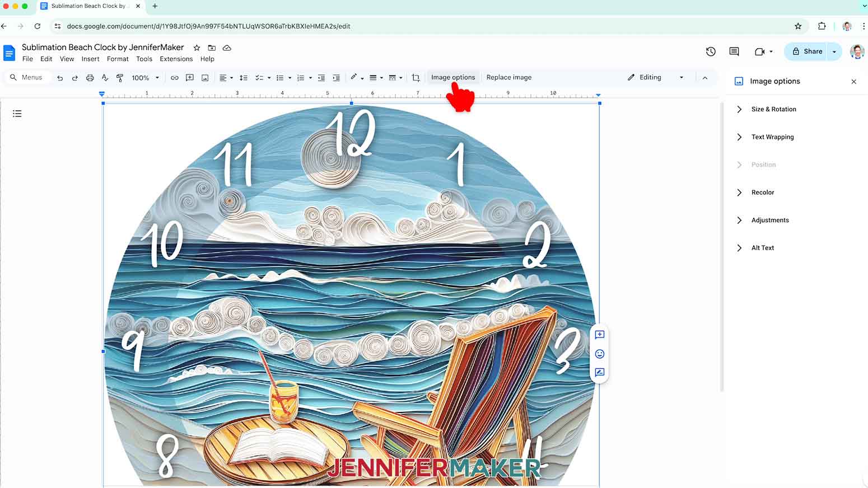Open the checklist options dropdown
868x488 pixels.
pyautogui.click(x=263, y=78)
